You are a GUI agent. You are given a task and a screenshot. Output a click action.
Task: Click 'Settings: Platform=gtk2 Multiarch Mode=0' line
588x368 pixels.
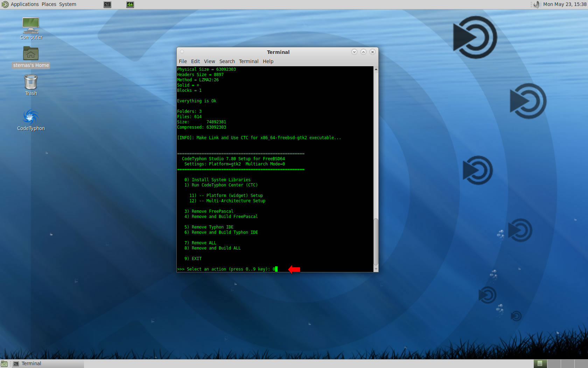234,164
